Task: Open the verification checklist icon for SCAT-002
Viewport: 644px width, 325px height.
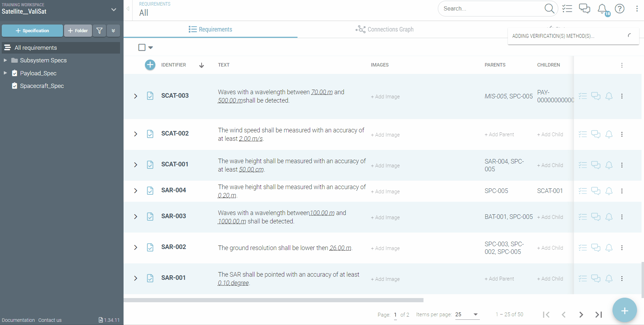Action: 582,134
